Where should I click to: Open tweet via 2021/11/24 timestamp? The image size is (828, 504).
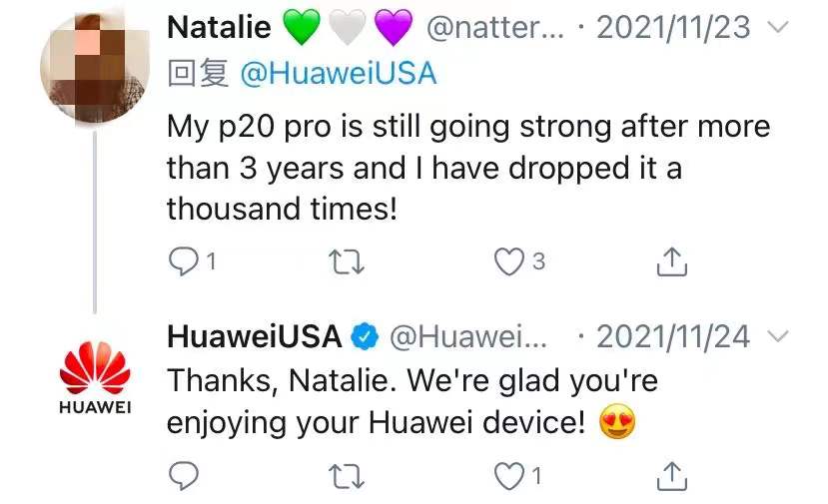673,336
